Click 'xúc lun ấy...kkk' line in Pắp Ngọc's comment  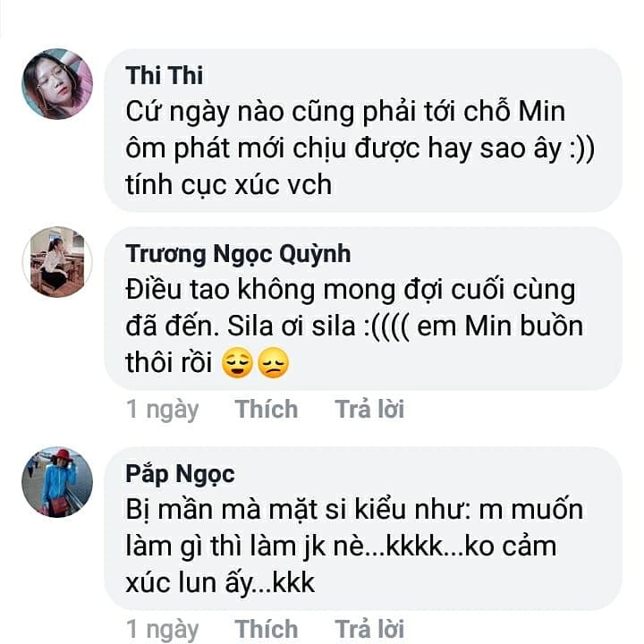tap(220, 583)
